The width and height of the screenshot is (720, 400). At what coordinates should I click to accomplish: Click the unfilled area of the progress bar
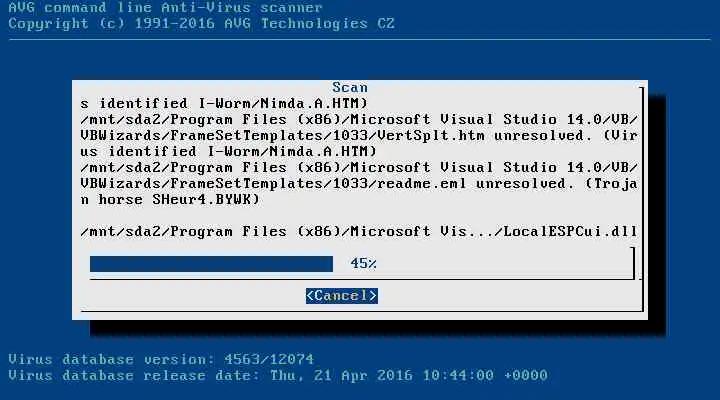coord(483,264)
